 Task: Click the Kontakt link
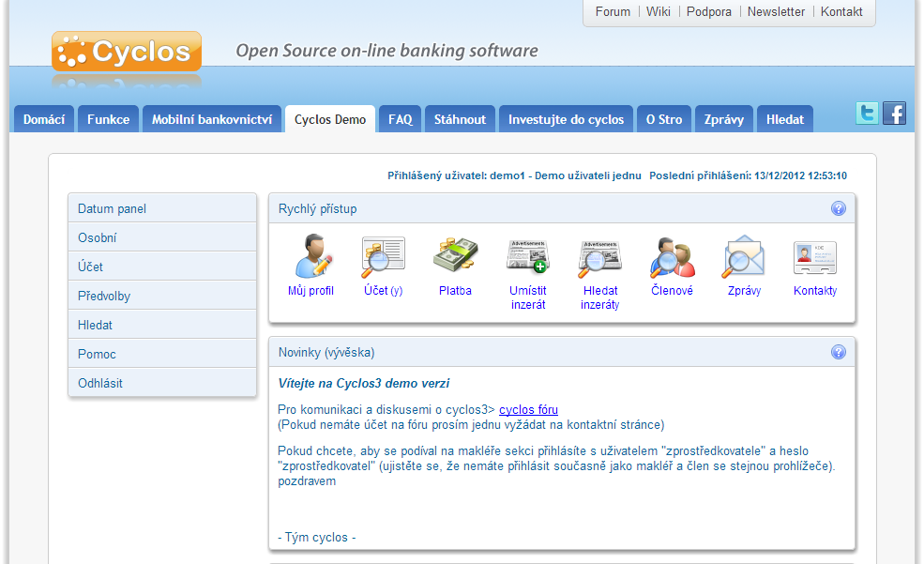(x=841, y=12)
